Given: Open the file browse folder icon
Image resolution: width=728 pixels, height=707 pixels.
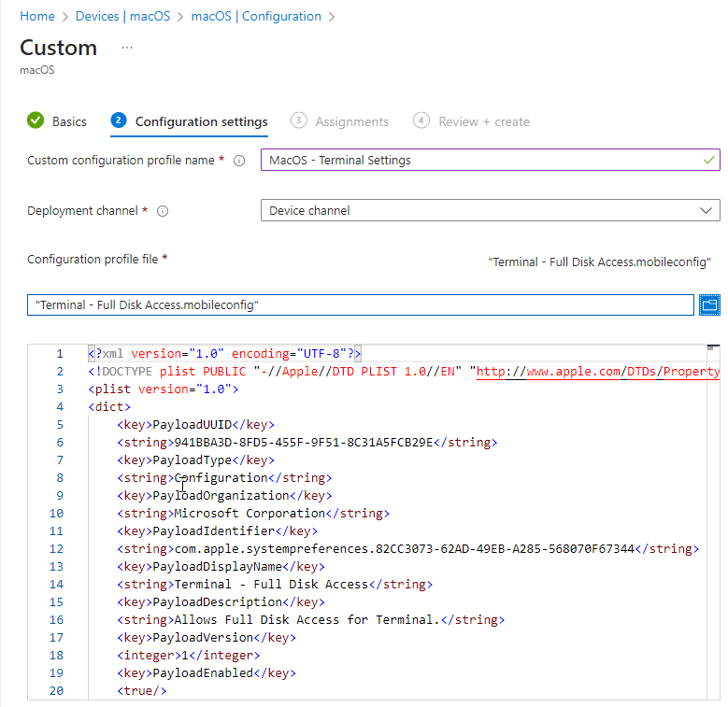Looking at the screenshot, I should (709, 304).
